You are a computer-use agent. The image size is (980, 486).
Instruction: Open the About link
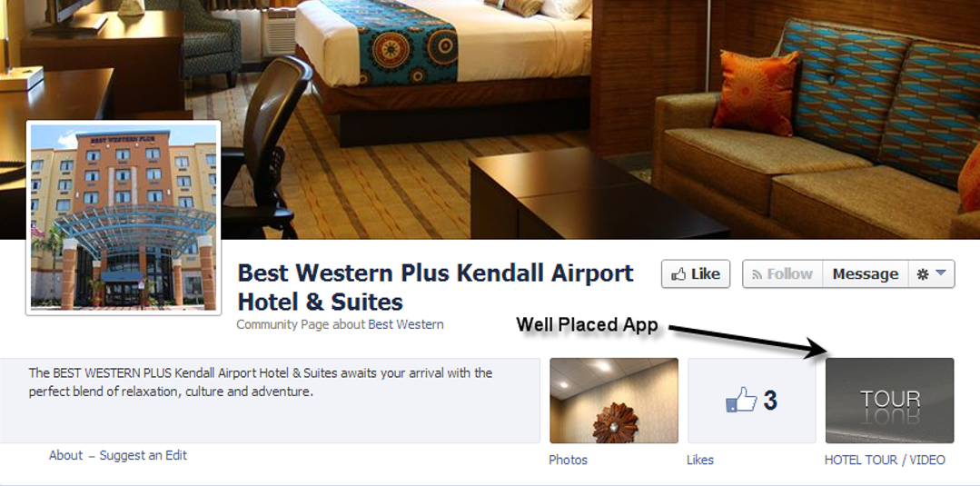(x=65, y=455)
